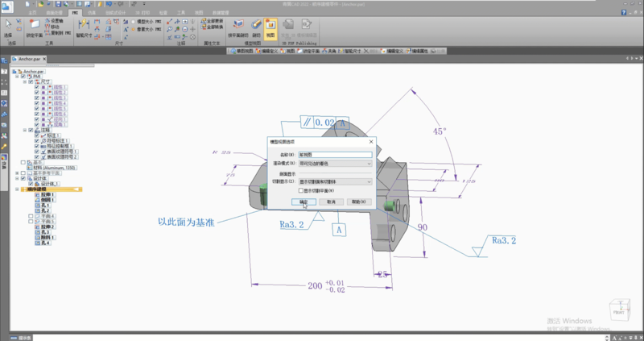
Task: Click the 名称 (Name) text field
Action: (x=334, y=153)
